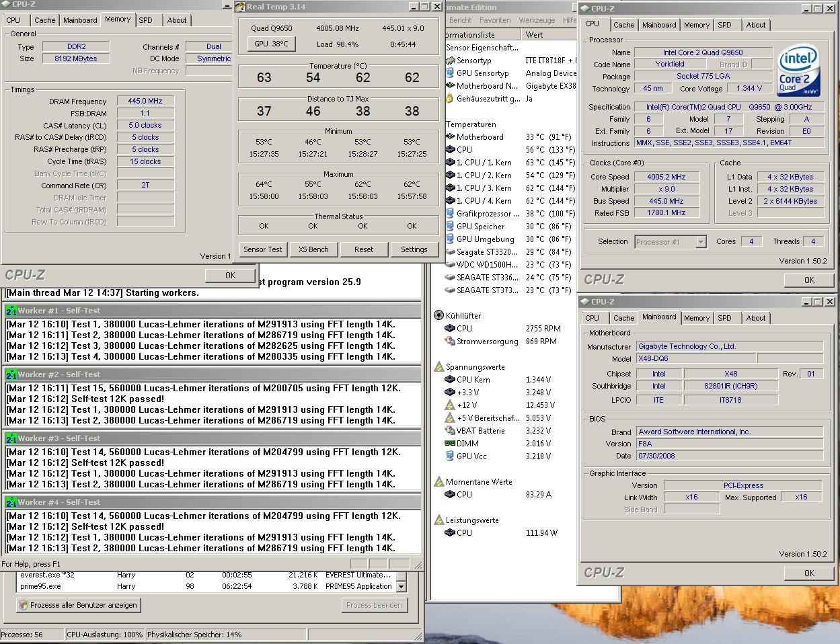Select the everest.exe *32 process row
The height and width of the screenshot is (644, 840).
tap(206, 575)
